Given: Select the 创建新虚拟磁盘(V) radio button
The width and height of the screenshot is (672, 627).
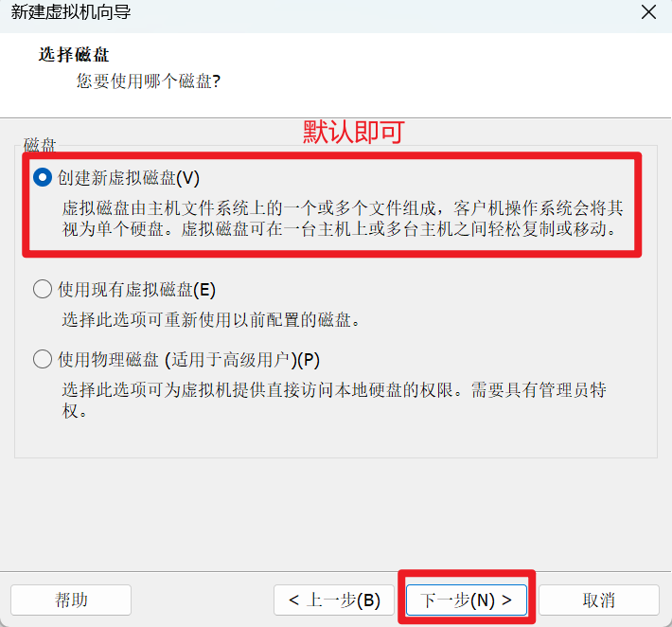Looking at the screenshot, I should coord(43,177).
